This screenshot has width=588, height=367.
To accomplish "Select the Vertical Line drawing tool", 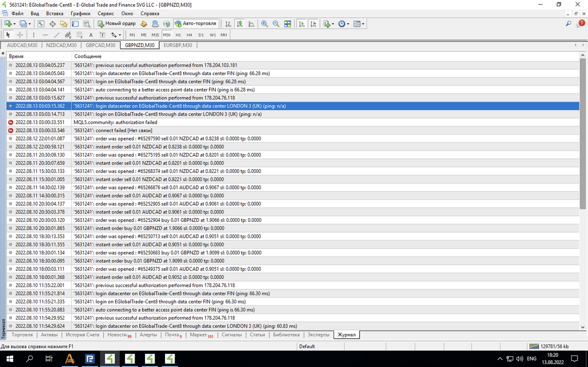I will click(34, 35).
